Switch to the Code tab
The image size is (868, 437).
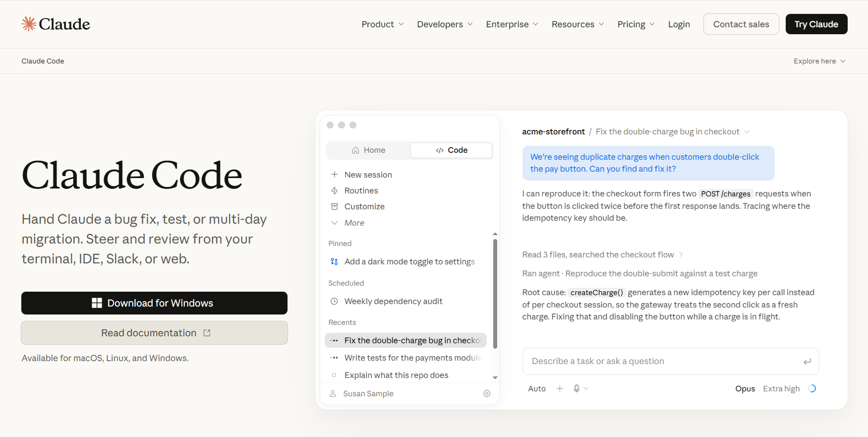pos(452,150)
